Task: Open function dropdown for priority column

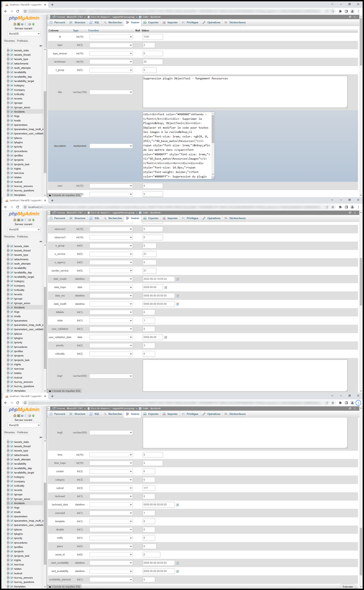Action: (111, 345)
